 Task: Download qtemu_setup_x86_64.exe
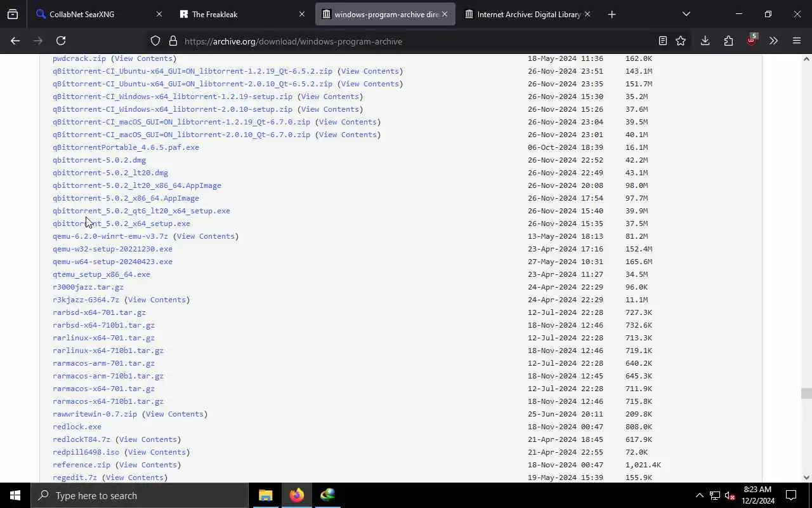[101, 274]
